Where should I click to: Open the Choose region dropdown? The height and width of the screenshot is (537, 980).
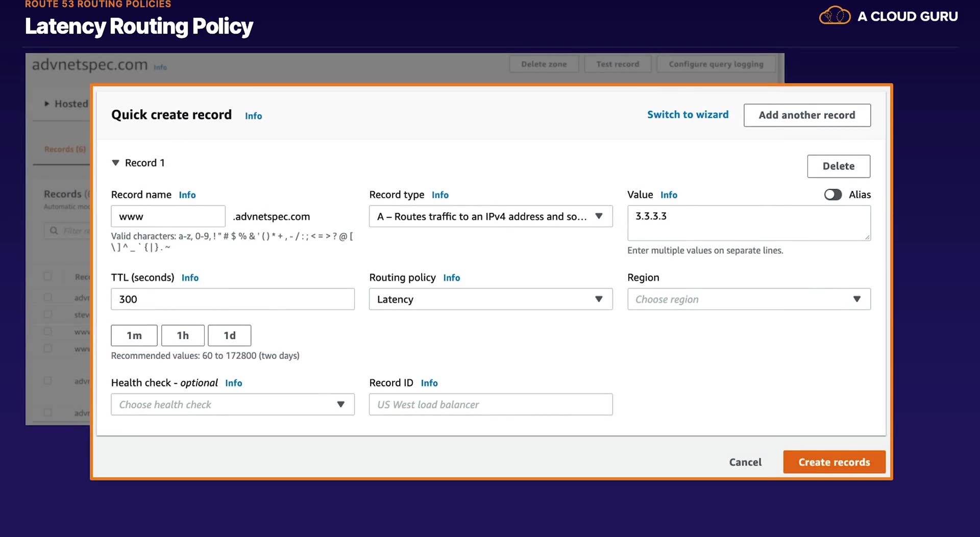click(x=749, y=299)
